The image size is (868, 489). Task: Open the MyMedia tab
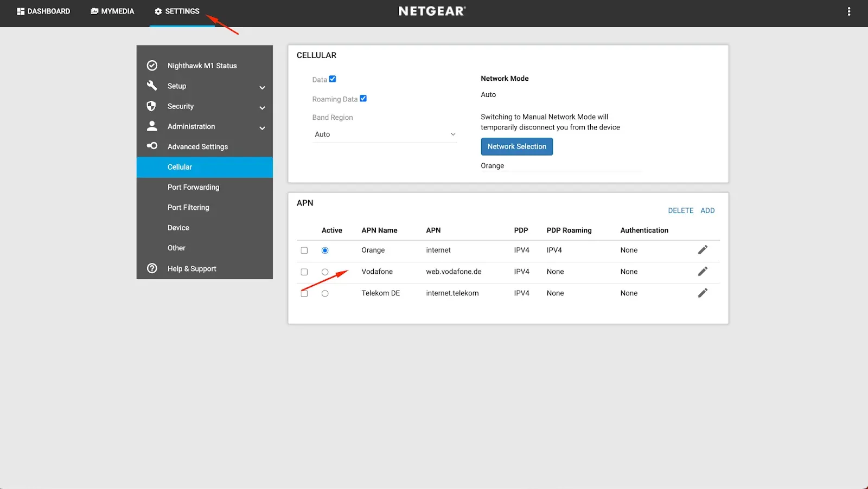point(112,11)
